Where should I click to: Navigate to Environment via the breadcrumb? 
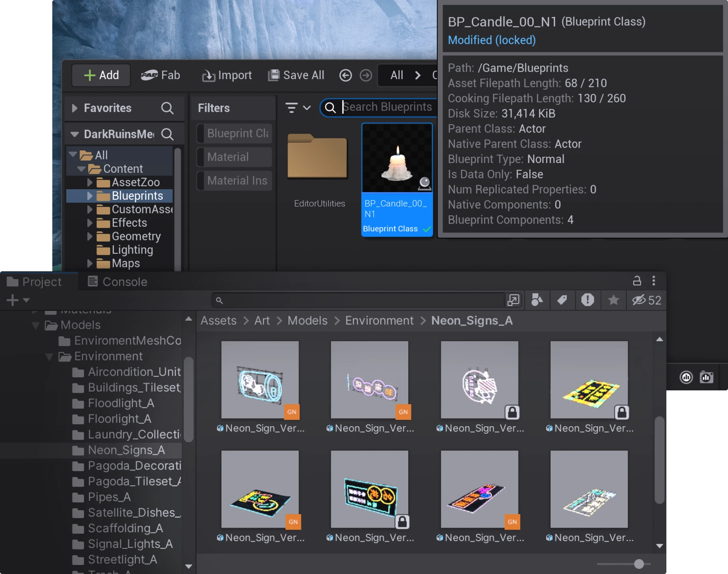coord(379,321)
